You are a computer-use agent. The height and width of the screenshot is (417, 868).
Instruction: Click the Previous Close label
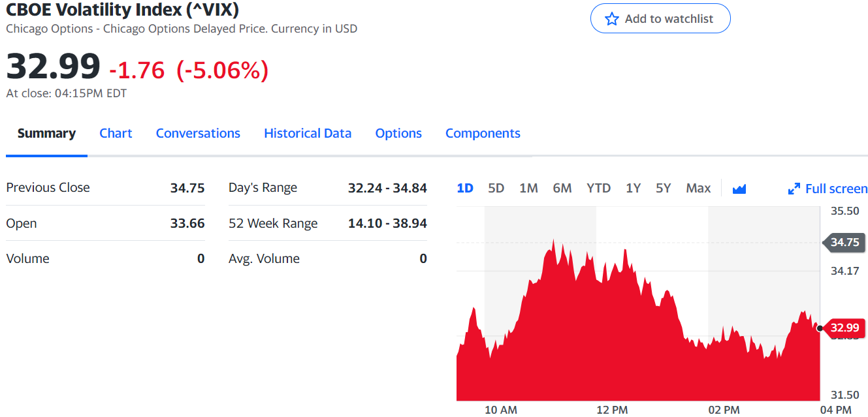pyautogui.click(x=48, y=187)
